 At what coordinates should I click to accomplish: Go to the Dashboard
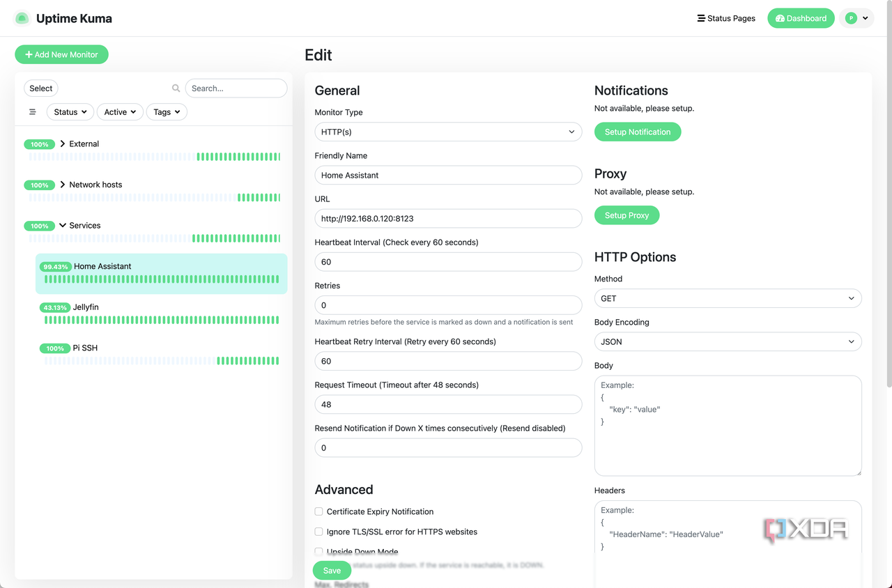801,18
